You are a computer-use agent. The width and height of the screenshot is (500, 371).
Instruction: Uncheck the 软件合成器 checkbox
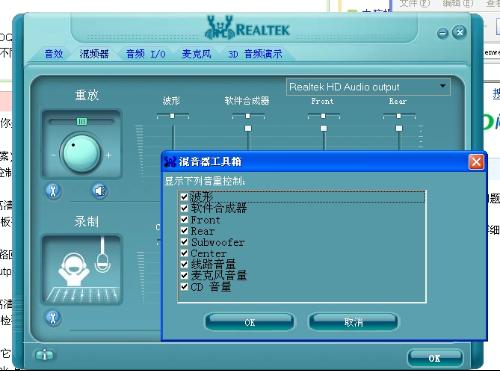tap(184, 208)
